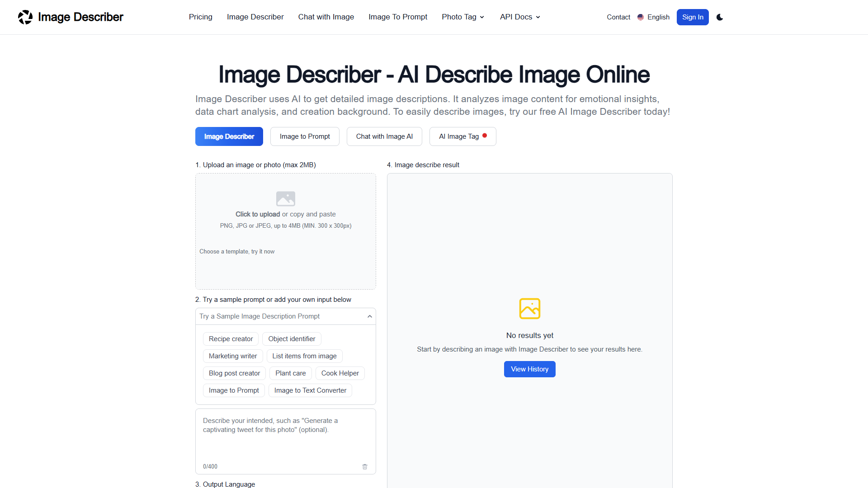This screenshot has width=868, height=488.
Task: Expand the Photo Tag dropdown menu
Action: click(463, 17)
